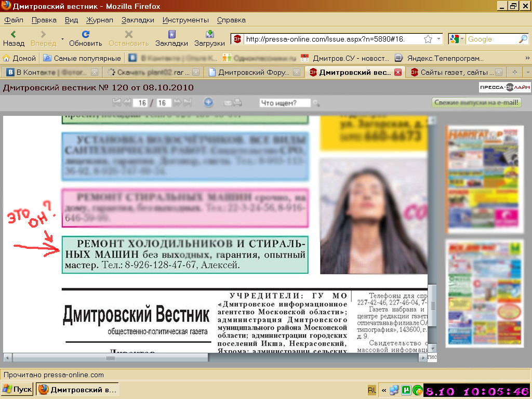
Task: Send the issue by email via the envelope icon
Action: pyautogui.click(x=227, y=103)
